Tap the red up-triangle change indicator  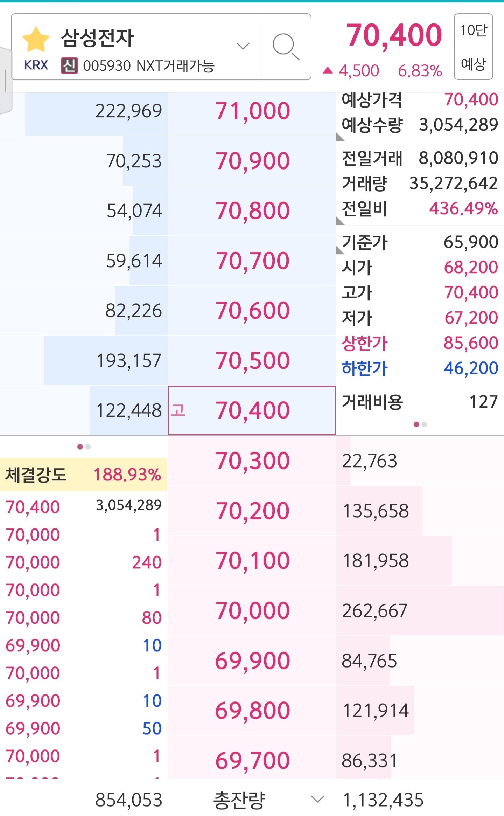coord(328,70)
